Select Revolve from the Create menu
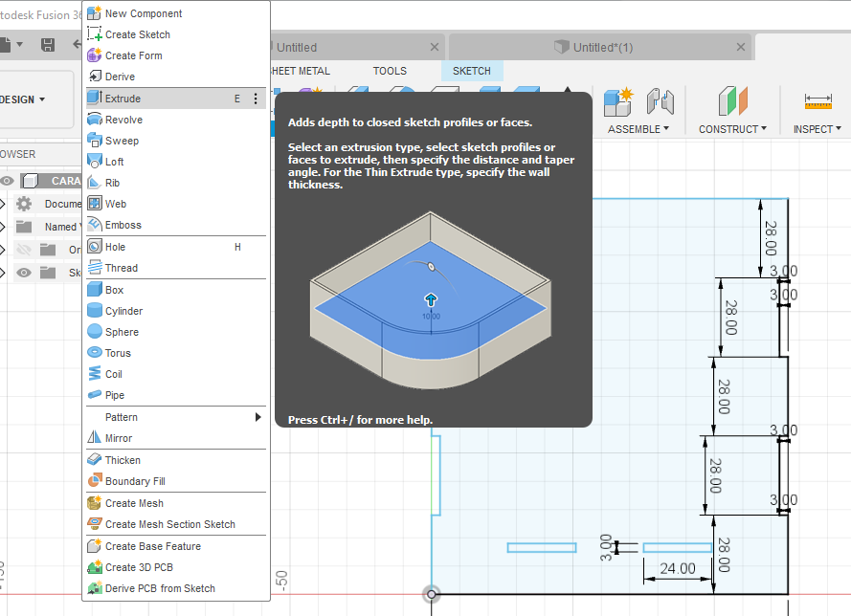Image resolution: width=851 pixels, height=616 pixels. click(x=123, y=120)
